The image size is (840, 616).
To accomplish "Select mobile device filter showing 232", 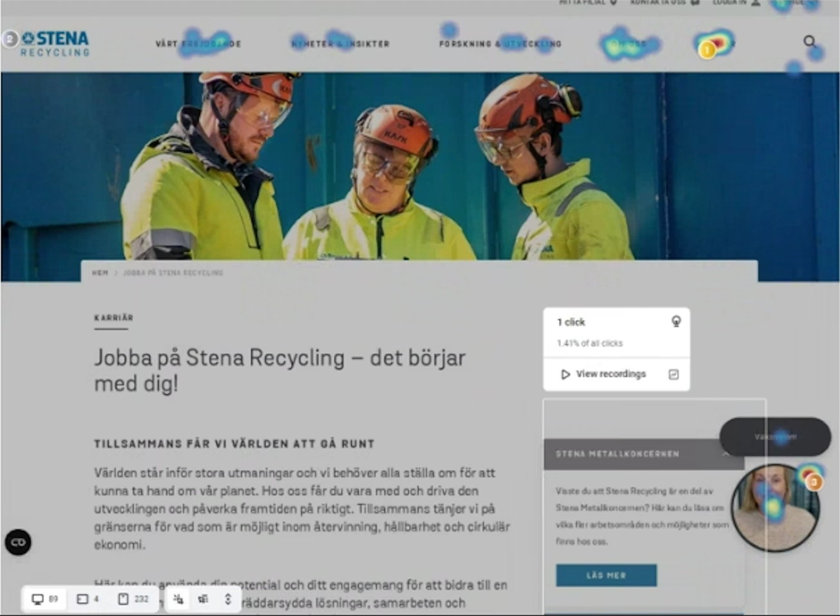I will point(133,599).
